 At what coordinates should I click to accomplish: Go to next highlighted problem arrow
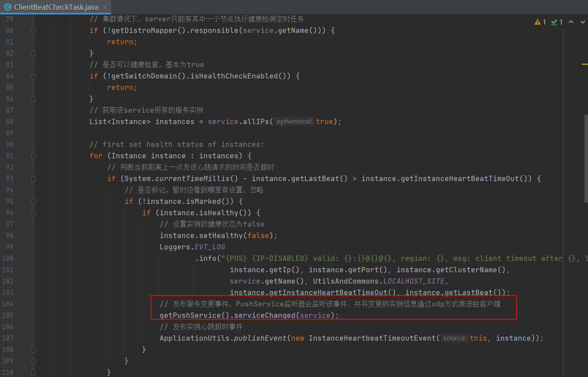click(582, 22)
